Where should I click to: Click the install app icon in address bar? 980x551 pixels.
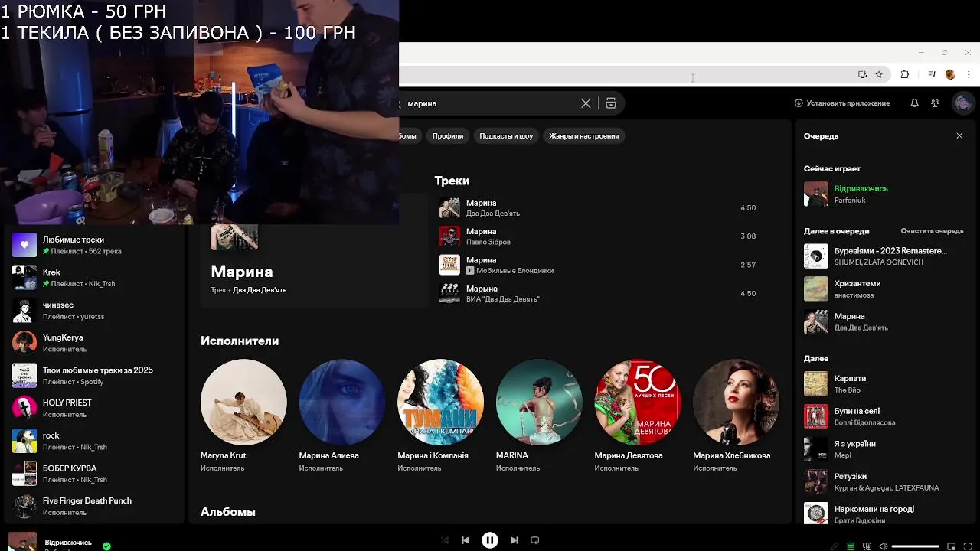862,75
